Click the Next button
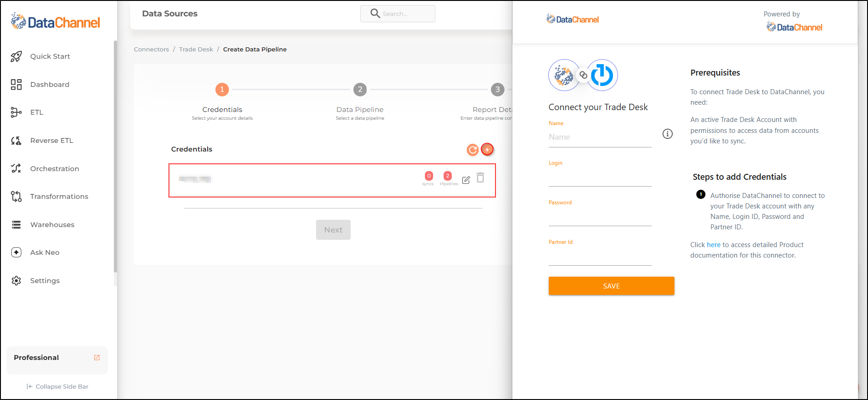Screen dimensions: 868x400 [x=333, y=230]
